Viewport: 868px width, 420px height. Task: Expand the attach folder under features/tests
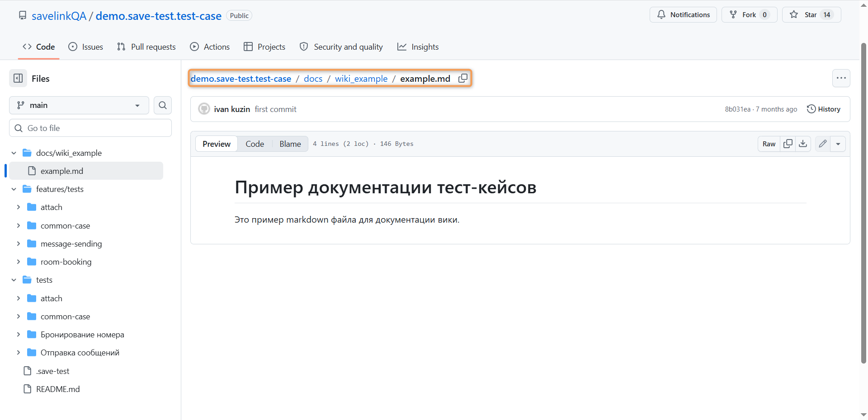(x=18, y=207)
